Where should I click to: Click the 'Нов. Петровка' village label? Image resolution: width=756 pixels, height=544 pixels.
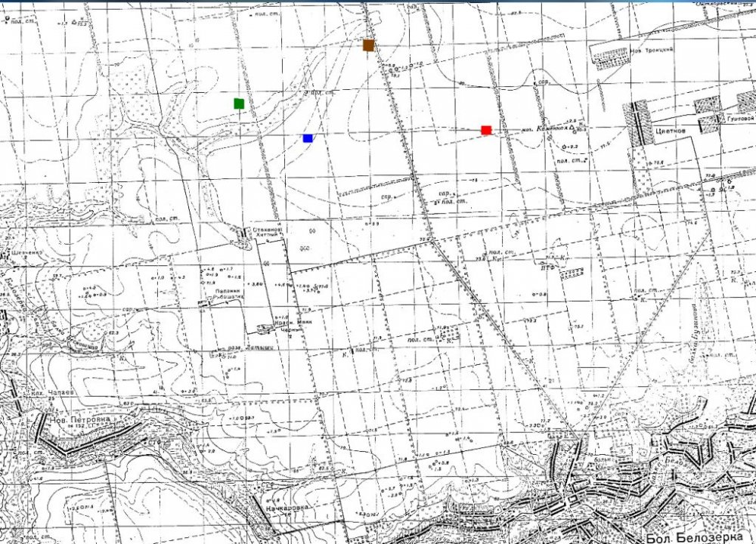[79, 419]
